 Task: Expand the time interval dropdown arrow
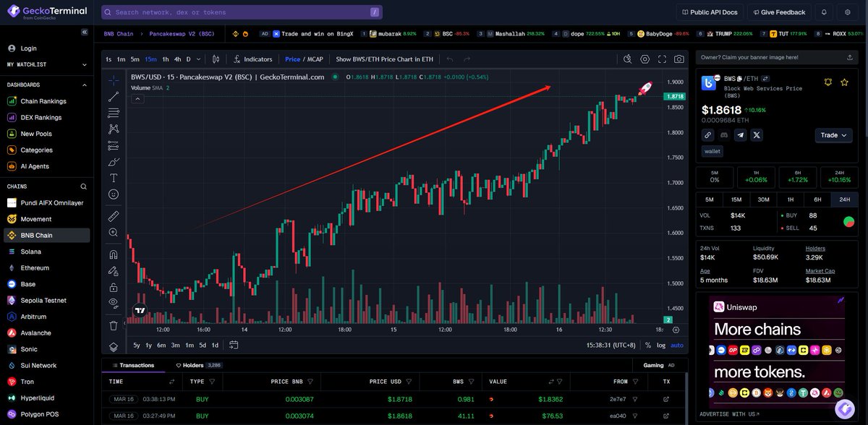click(199, 59)
